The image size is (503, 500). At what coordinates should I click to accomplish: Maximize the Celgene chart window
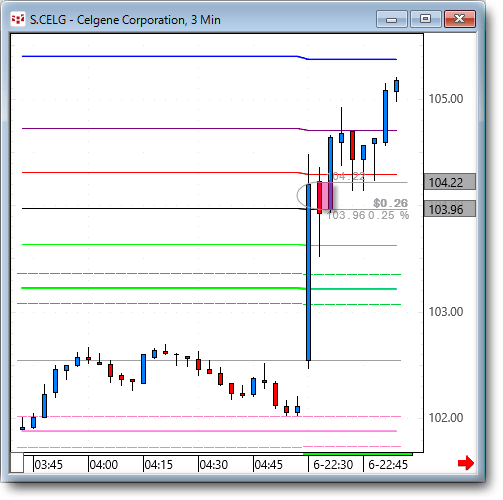tap(426, 19)
